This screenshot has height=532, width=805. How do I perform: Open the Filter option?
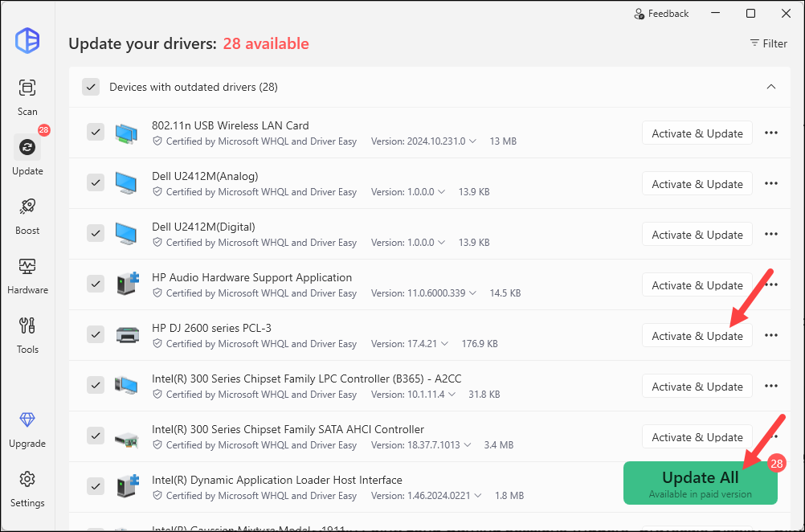(x=768, y=43)
